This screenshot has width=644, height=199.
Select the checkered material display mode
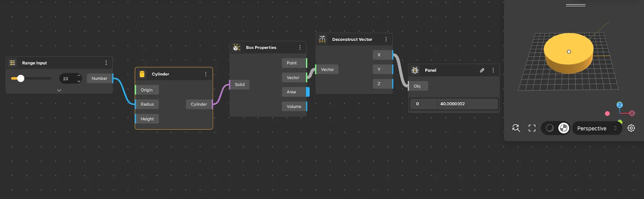click(x=564, y=128)
